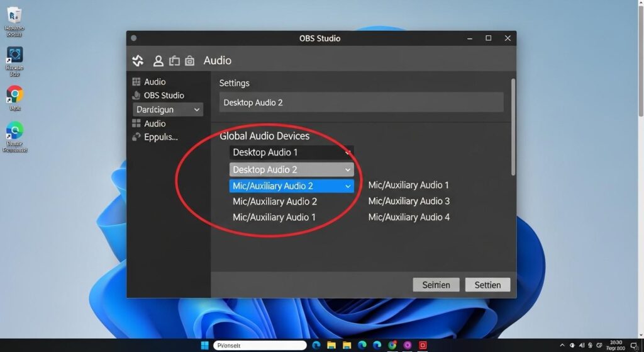This screenshot has height=352, width=644.
Task: Click the Audio title beside toolbar icons
Action: point(217,60)
